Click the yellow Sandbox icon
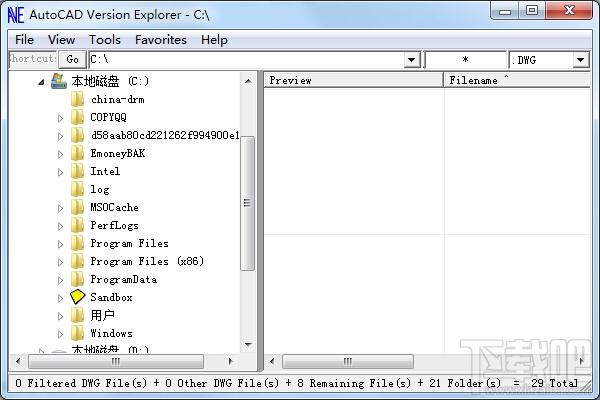This screenshot has height=400, width=600. click(x=77, y=297)
